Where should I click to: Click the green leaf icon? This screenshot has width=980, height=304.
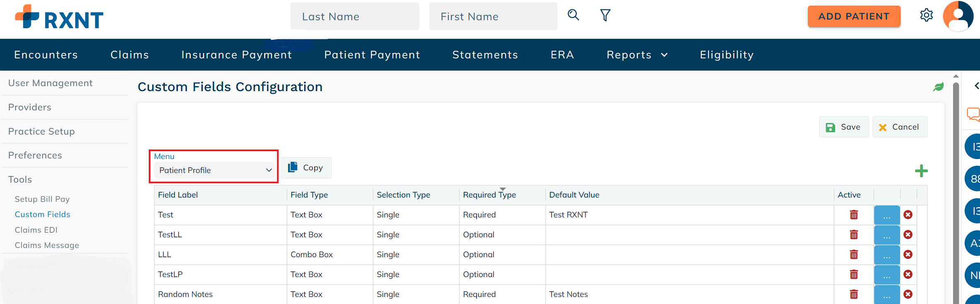(938, 87)
